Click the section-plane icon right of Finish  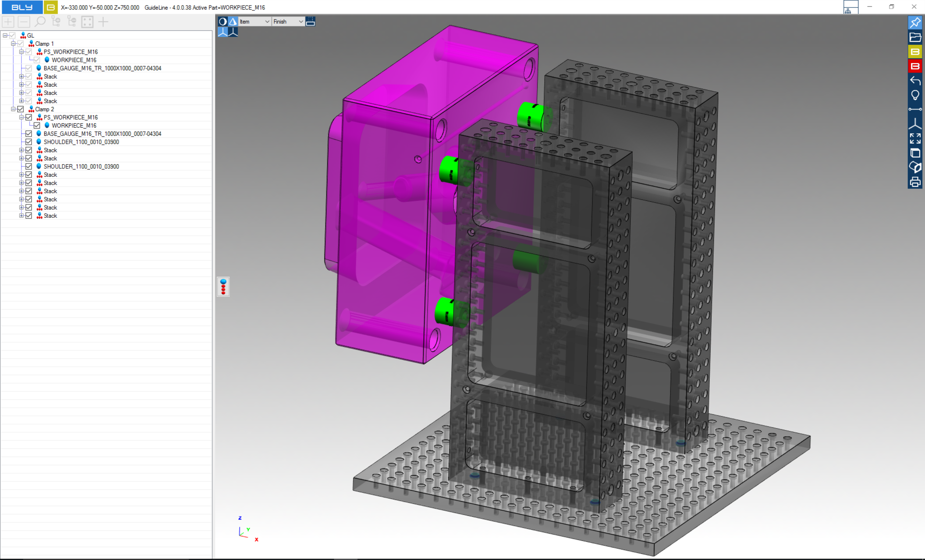pos(310,22)
